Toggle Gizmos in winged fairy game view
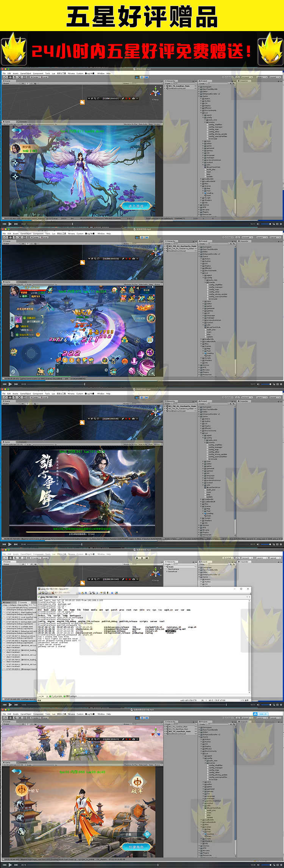 [158, 124]
